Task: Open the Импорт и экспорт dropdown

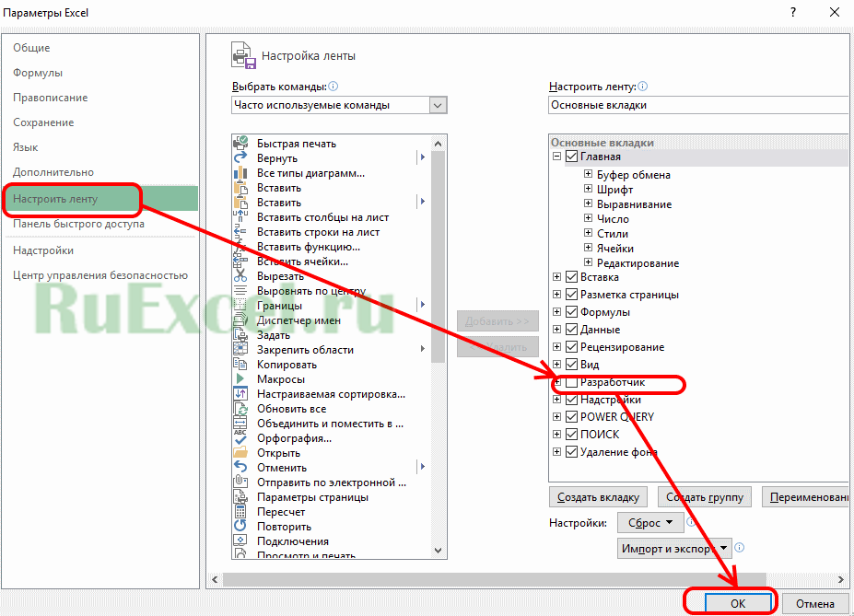Action: pos(674,549)
